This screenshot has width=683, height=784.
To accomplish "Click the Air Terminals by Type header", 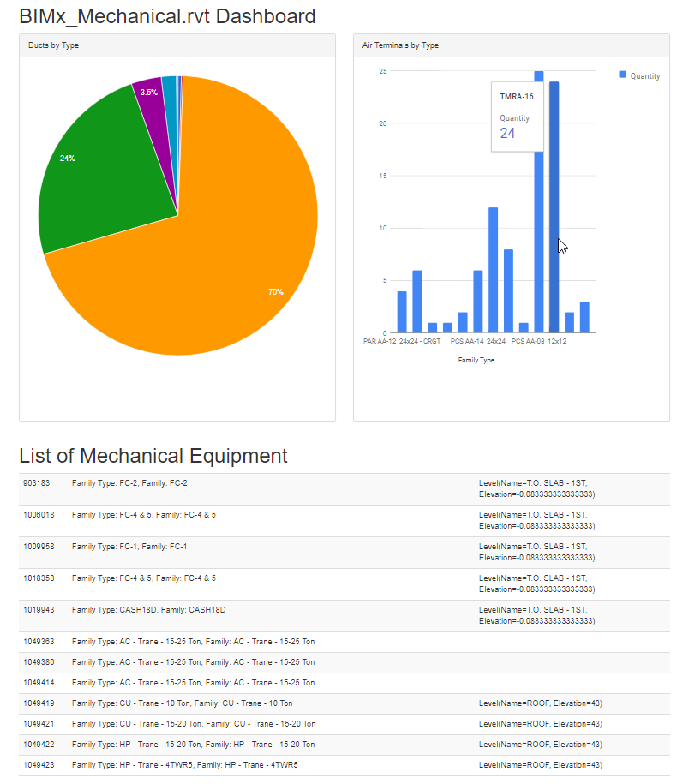I will [x=511, y=45].
